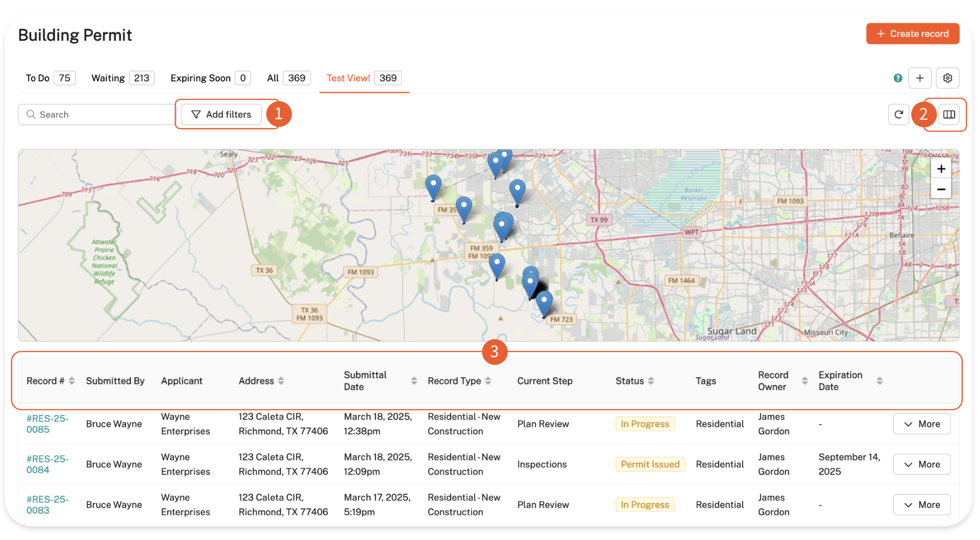Click the plus icon to add view
Image resolution: width=980 pixels, height=540 pixels.
click(920, 78)
